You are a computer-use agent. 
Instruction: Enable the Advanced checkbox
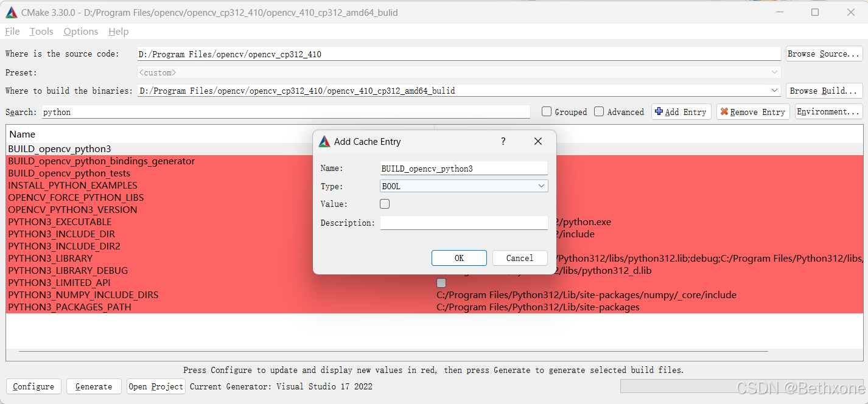599,112
